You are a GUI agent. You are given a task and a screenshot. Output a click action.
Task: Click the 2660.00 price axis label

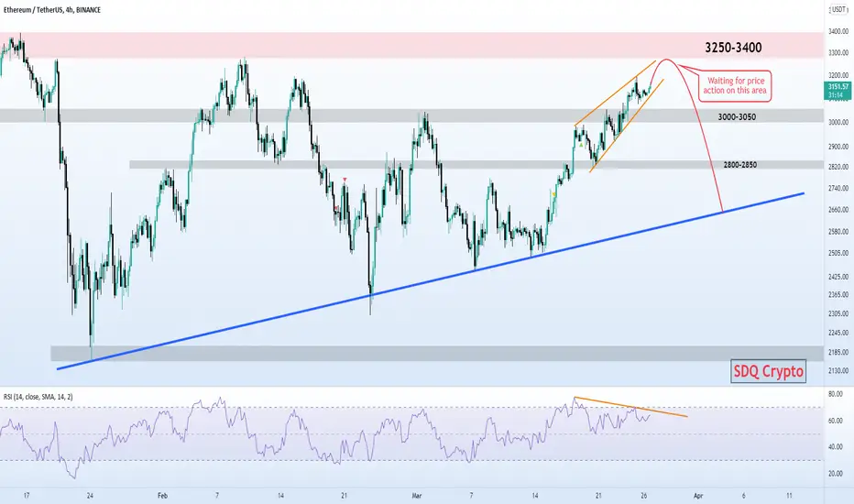(x=838, y=209)
